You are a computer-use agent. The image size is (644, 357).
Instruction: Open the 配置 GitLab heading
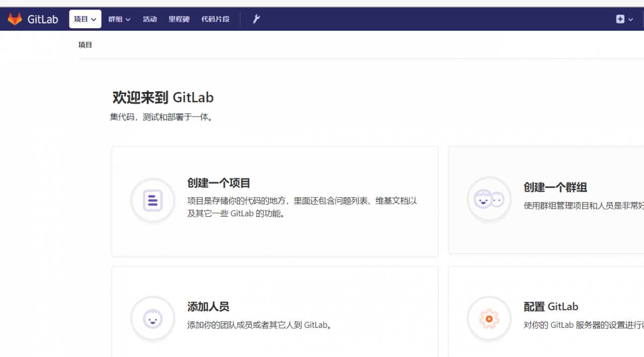pos(551,307)
